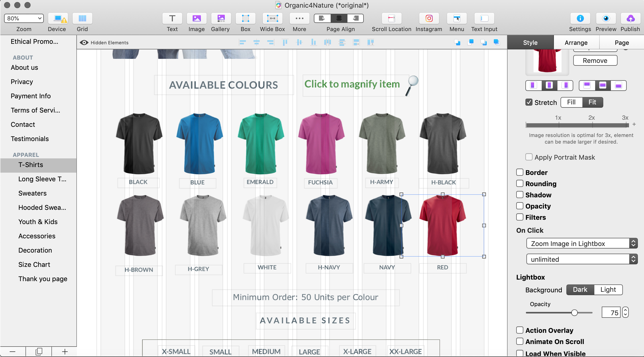Set page align to center
644x357 pixels.
point(339,18)
